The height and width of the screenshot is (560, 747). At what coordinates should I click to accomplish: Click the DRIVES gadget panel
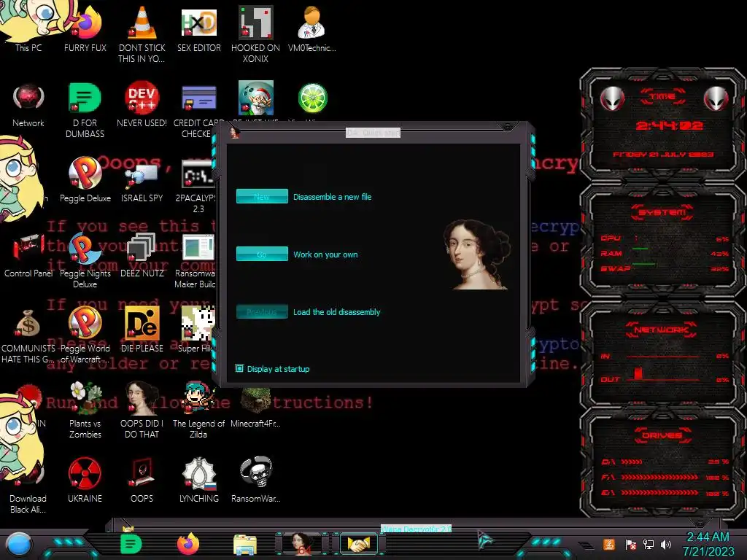click(662, 462)
